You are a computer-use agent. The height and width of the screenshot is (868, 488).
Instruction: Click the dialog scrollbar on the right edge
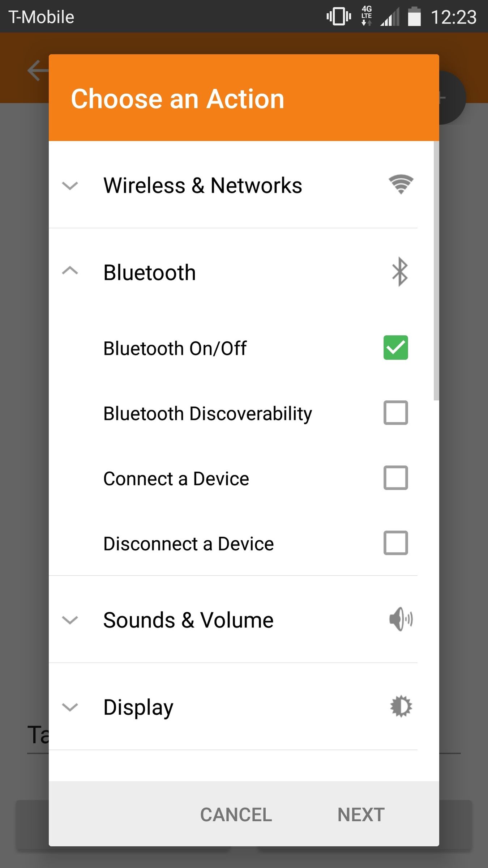436,271
